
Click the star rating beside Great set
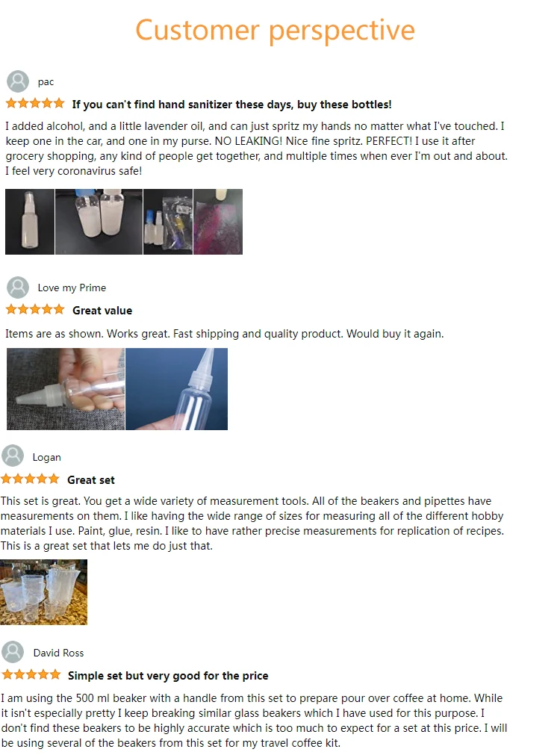pos(30,479)
